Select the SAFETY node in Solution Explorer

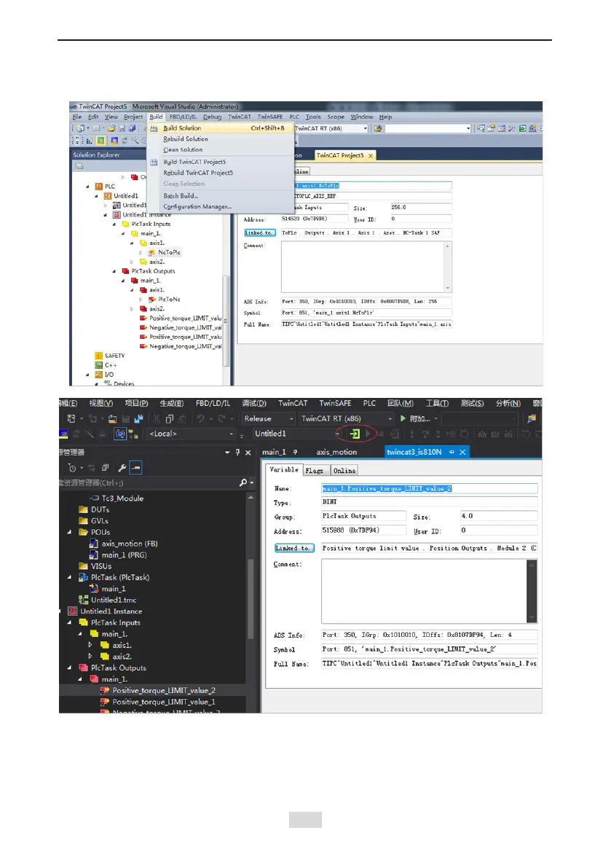pos(114,356)
